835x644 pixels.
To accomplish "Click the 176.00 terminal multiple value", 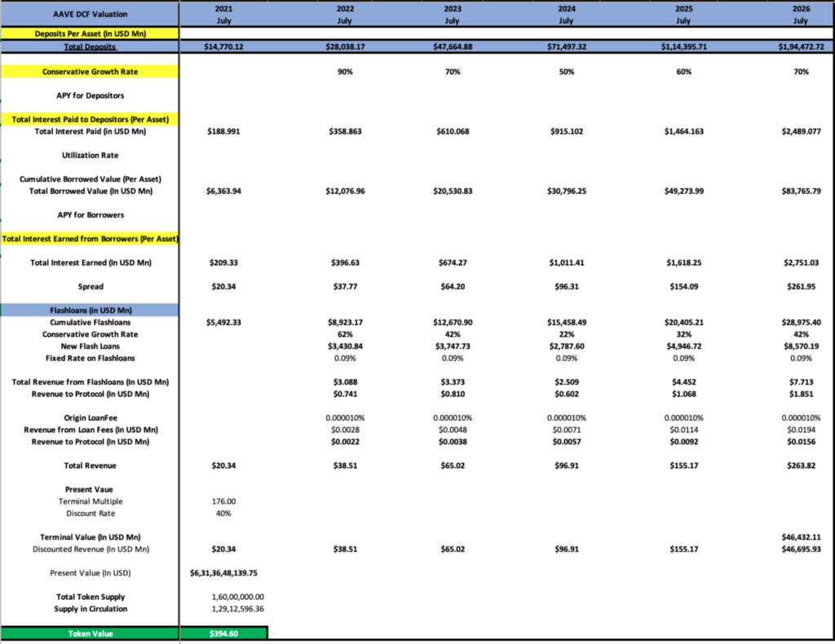I will [x=223, y=501].
